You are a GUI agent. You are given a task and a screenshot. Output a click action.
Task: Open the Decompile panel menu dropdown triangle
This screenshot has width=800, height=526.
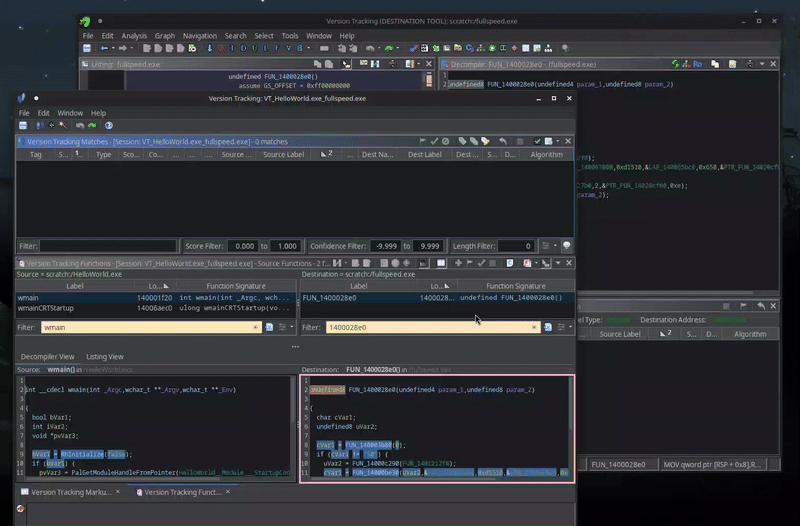(x=762, y=64)
